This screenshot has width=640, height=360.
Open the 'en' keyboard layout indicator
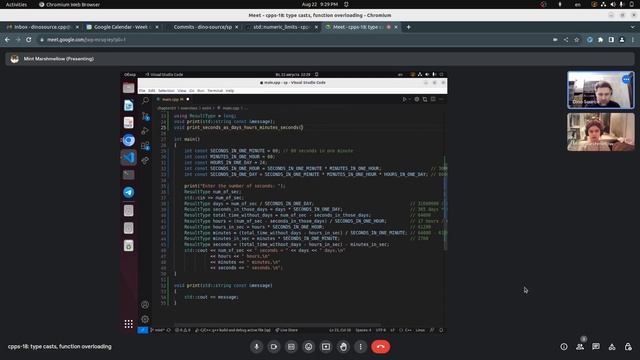click(x=578, y=4)
